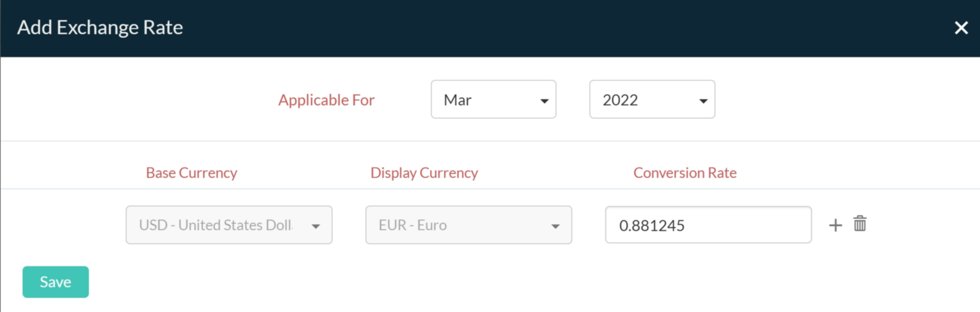Click the Display Currency column header
This screenshot has height=312, width=980.
pos(424,173)
